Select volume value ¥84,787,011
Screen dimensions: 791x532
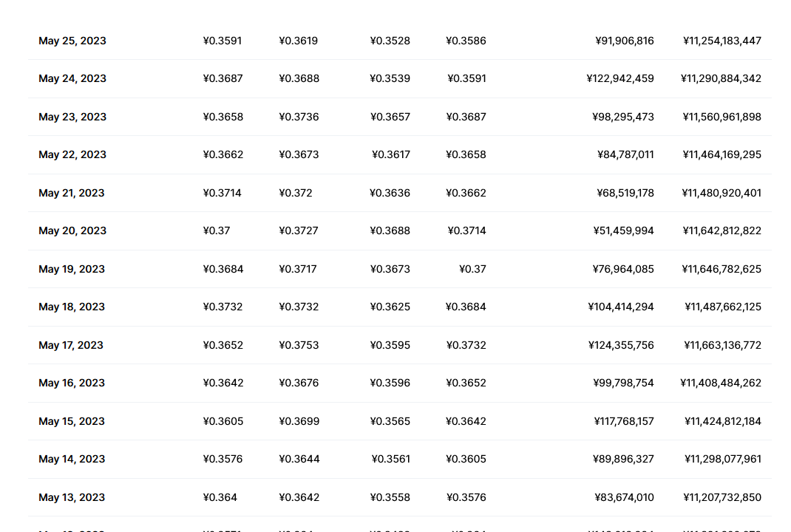pos(625,154)
